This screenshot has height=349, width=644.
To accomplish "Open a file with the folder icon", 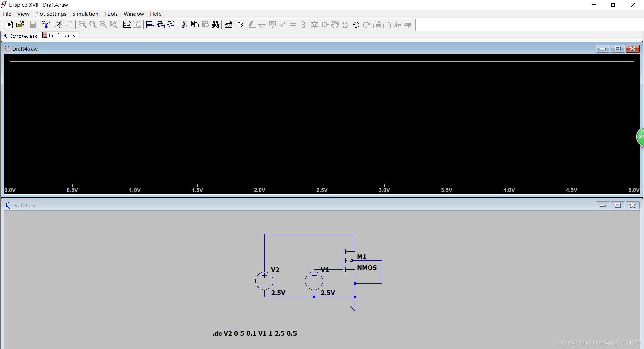I will coord(20,24).
